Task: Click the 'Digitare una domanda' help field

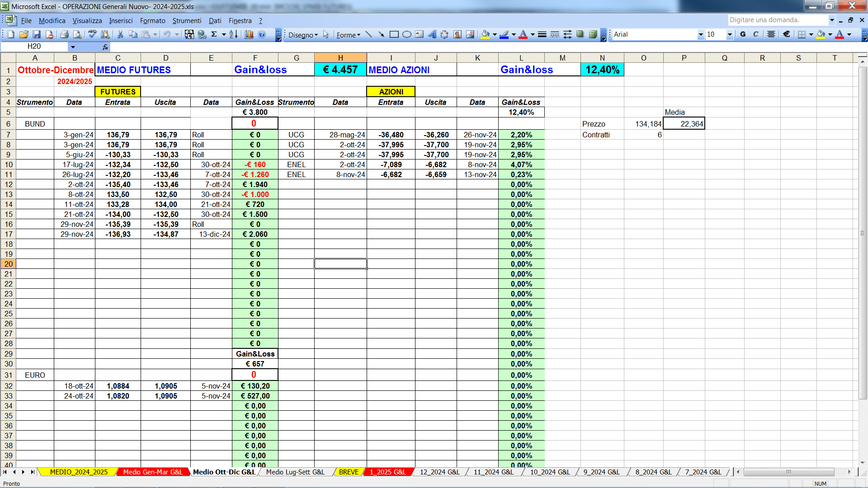Action: tap(778, 20)
